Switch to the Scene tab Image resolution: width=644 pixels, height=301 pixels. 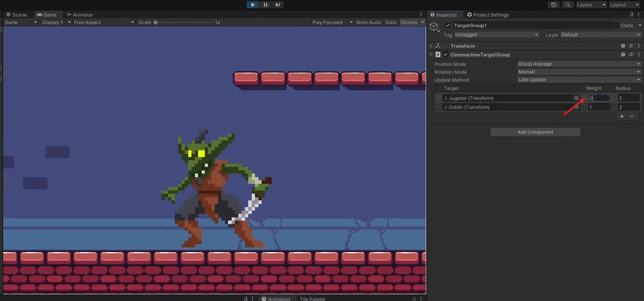pos(17,15)
